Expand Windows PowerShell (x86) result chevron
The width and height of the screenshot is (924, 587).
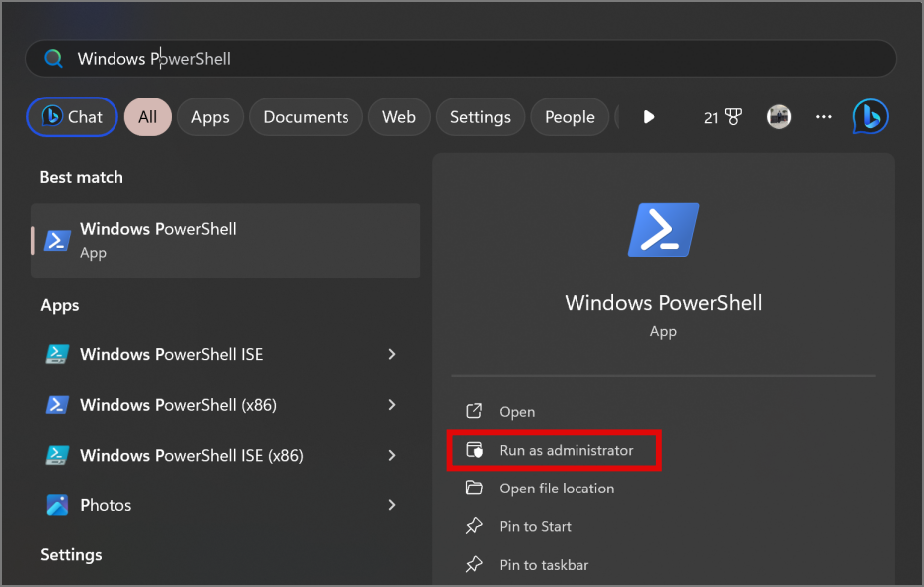[392, 405]
